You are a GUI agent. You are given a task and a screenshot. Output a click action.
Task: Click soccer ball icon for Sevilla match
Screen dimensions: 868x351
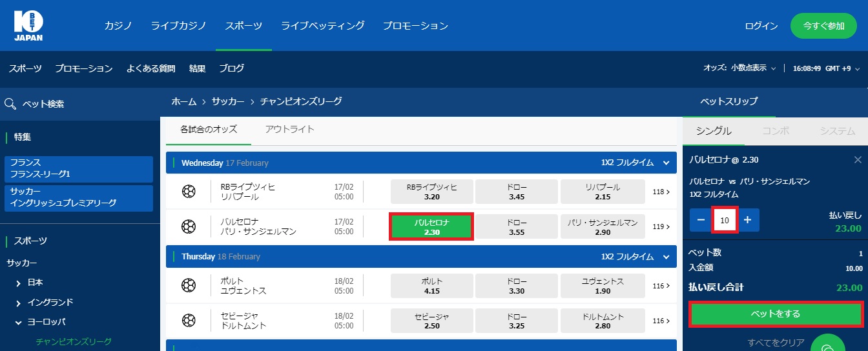click(189, 321)
